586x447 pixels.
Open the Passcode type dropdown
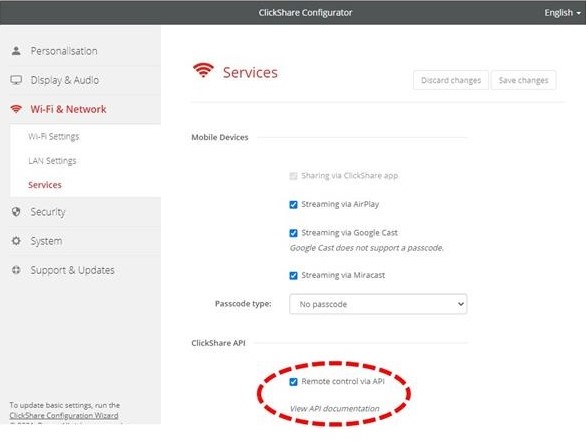point(378,304)
